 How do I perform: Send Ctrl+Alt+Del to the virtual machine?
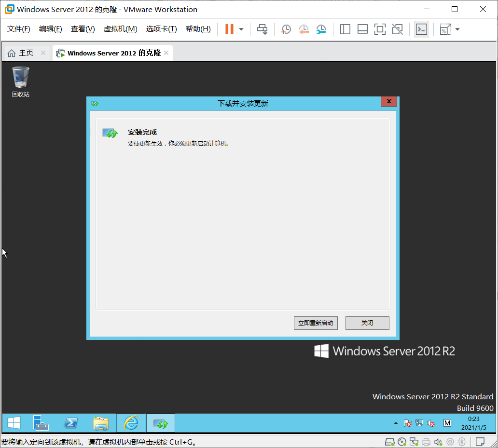pyautogui.click(x=262, y=29)
